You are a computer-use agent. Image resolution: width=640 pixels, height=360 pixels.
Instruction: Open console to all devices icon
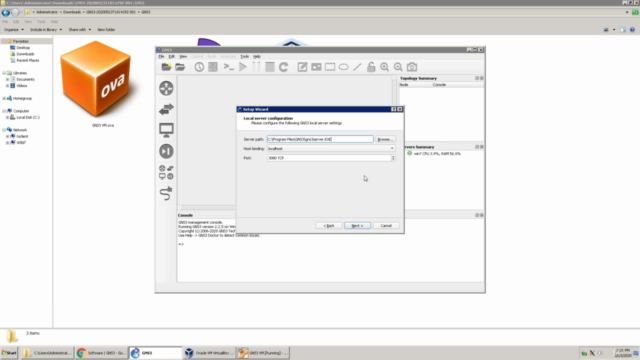(x=229, y=67)
